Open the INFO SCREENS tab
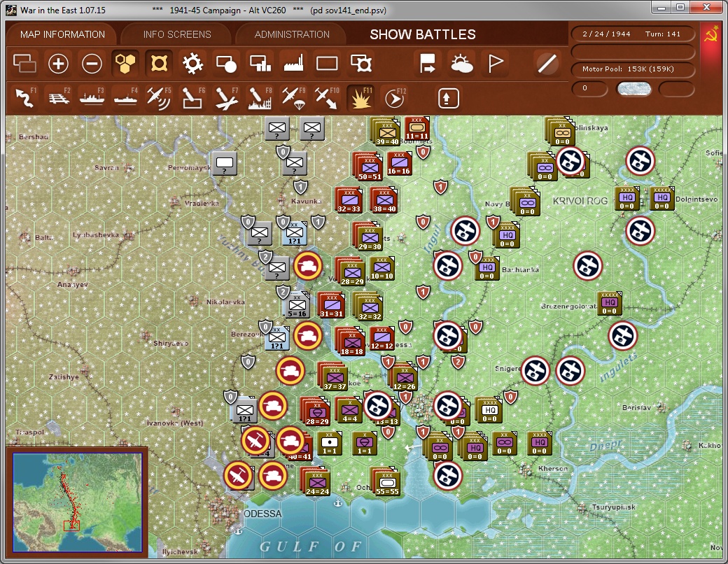The height and width of the screenshot is (564, 728). [177, 34]
